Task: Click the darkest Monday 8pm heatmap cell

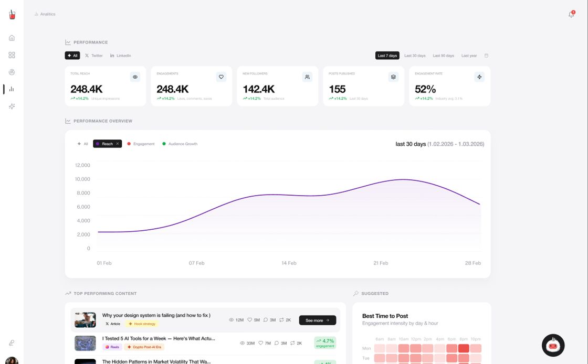Action: 464,348
